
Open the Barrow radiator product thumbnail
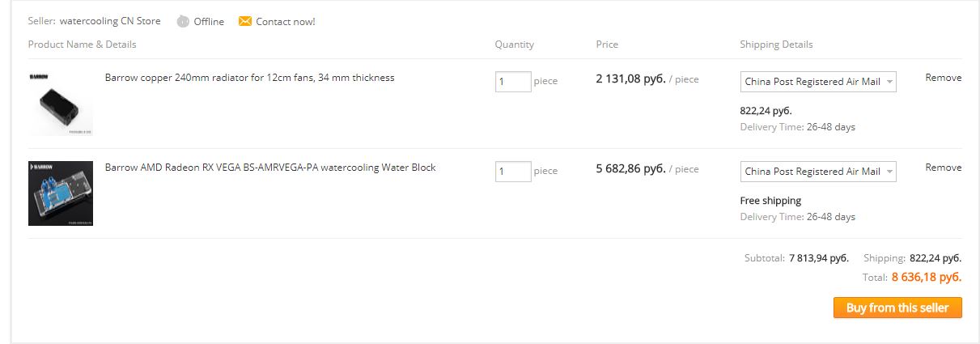tap(61, 103)
